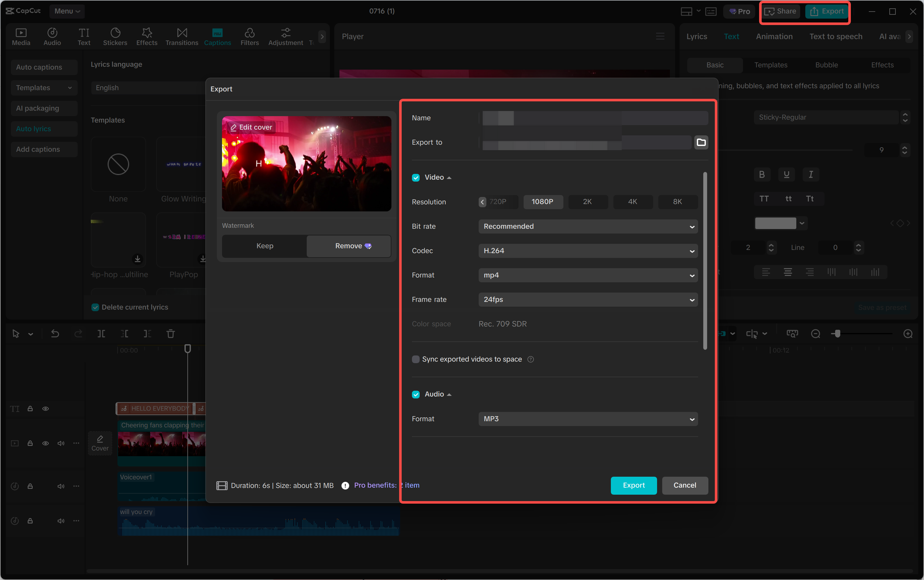924x580 pixels.
Task: Switch to the Animation tab
Action: pos(774,37)
